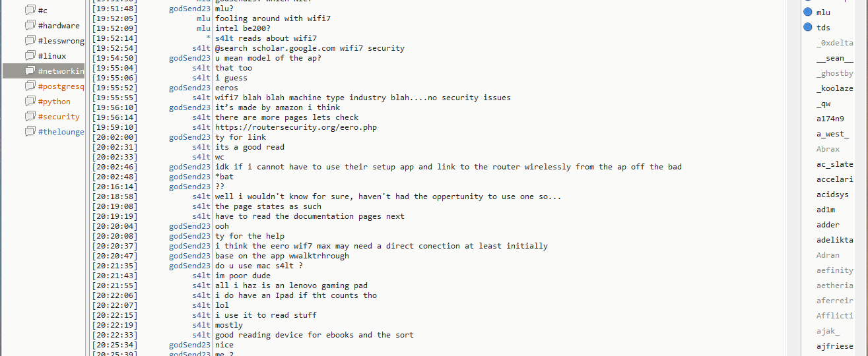This screenshot has height=356, width=868.
Task: Select away user Abrax in the user list
Action: pos(828,149)
